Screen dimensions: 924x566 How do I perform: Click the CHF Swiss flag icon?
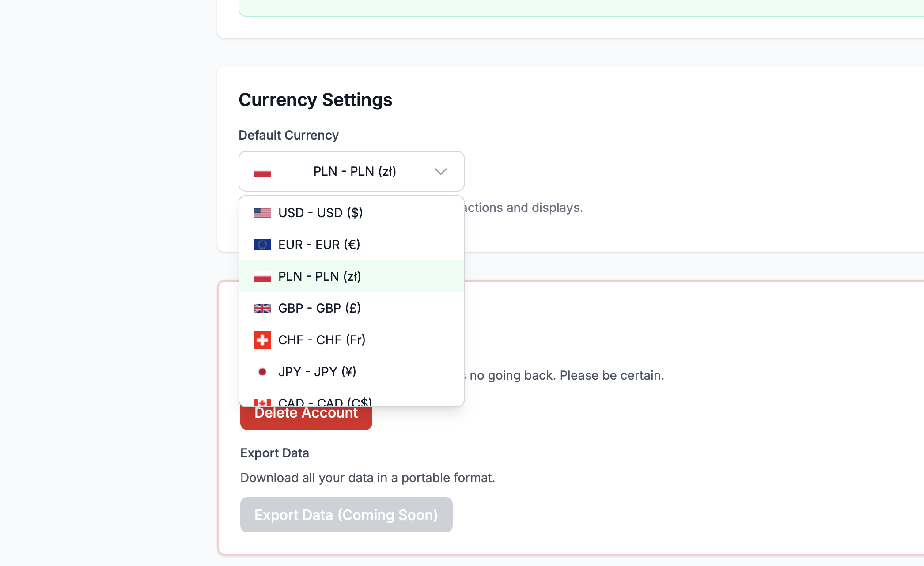[262, 340]
